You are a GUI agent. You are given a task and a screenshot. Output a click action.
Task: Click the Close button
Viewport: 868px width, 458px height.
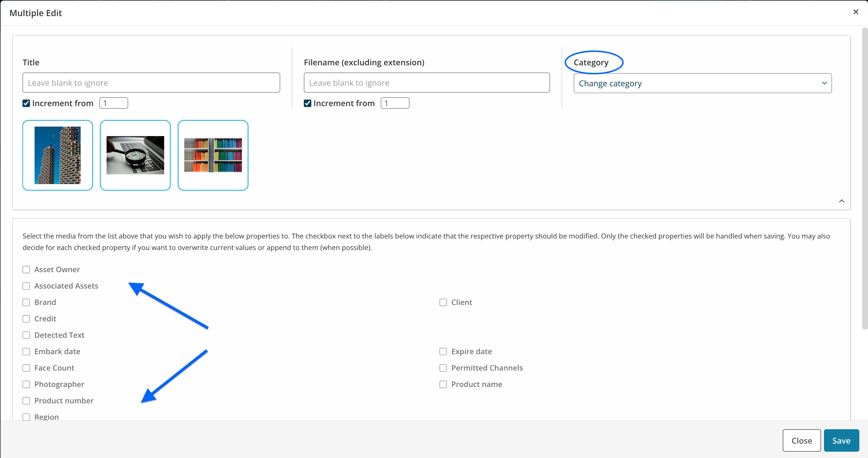(802, 440)
